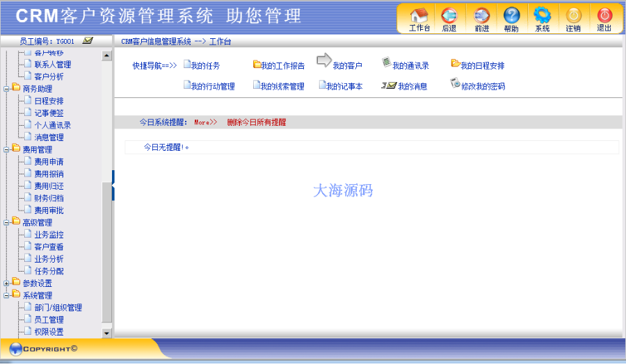Open 部门/组织管理 in the tree
Image resolution: width=626 pixels, height=364 pixels.
point(58,308)
